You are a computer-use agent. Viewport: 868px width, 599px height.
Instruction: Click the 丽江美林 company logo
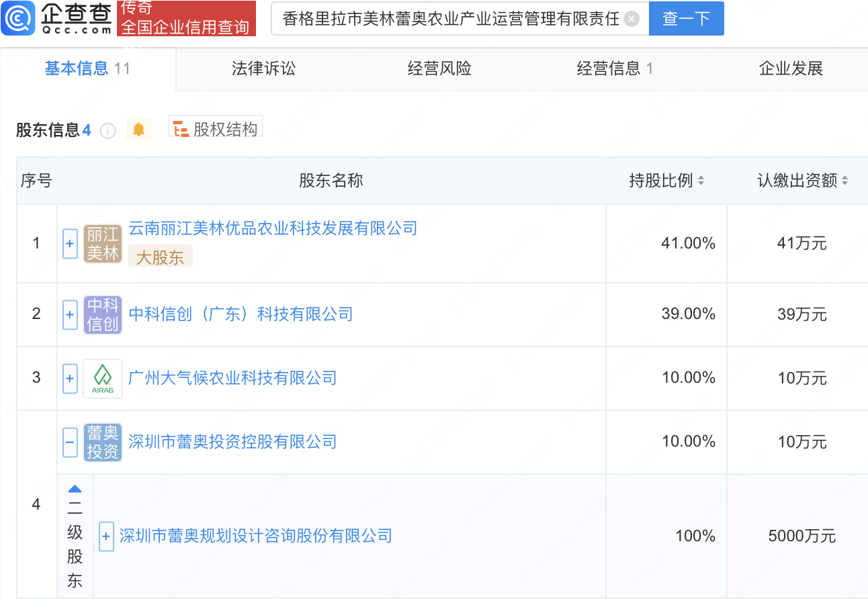[103, 243]
